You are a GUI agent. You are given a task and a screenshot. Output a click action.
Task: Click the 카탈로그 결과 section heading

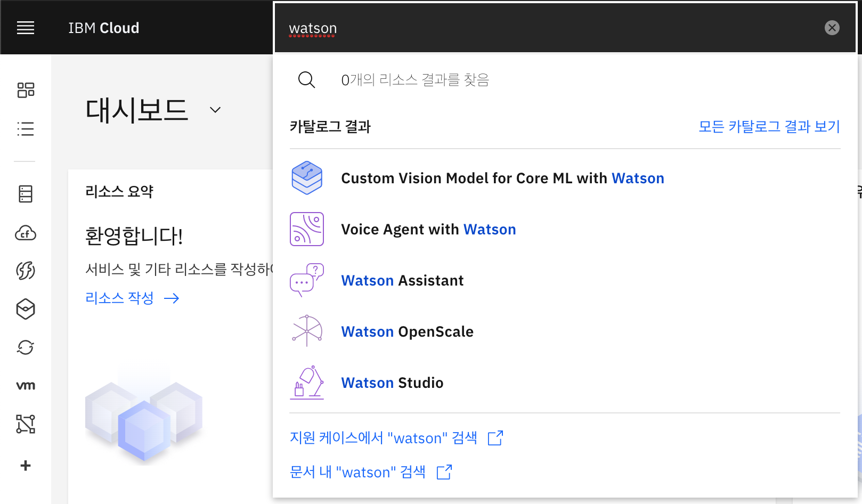tap(330, 126)
